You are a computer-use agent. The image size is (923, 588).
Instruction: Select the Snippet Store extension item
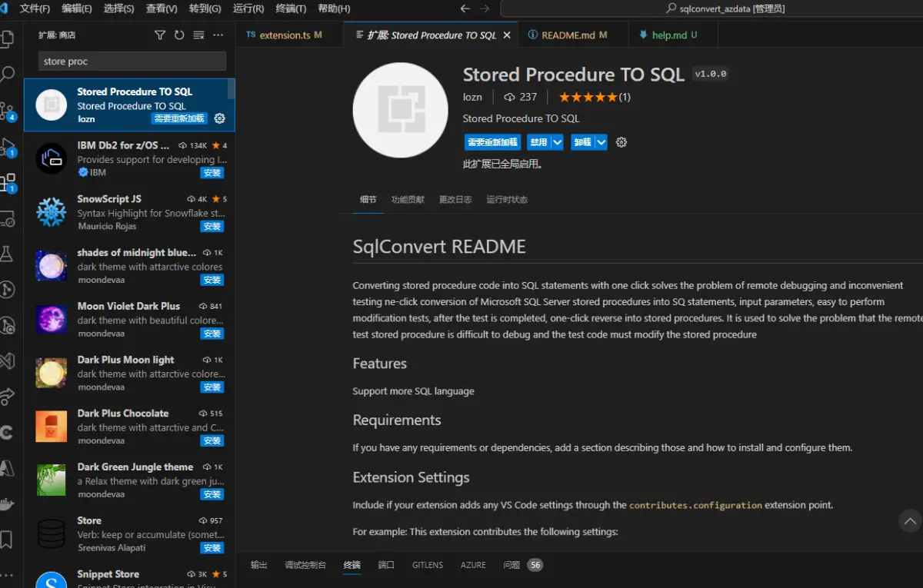coord(129,576)
